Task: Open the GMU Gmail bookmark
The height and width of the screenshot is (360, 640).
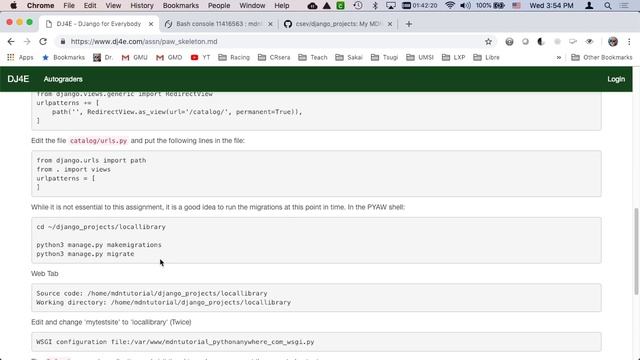Action: click(x=135, y=58)
